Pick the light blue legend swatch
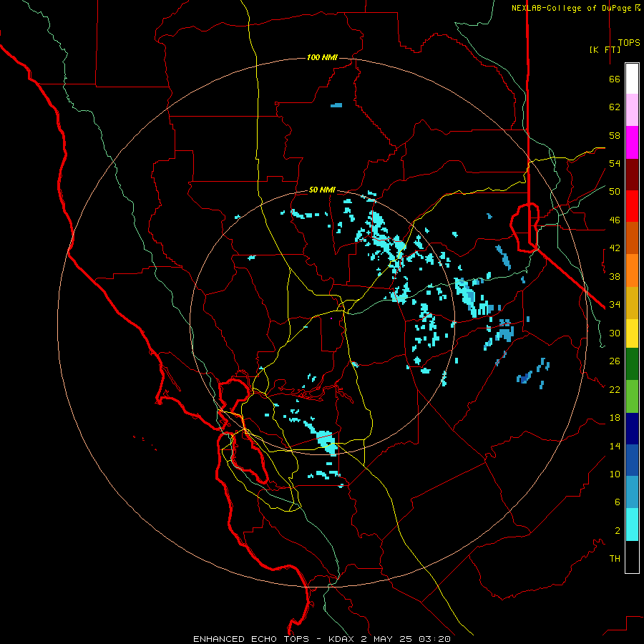This screenshot has width=644, height=644. (x=632, y=492)
